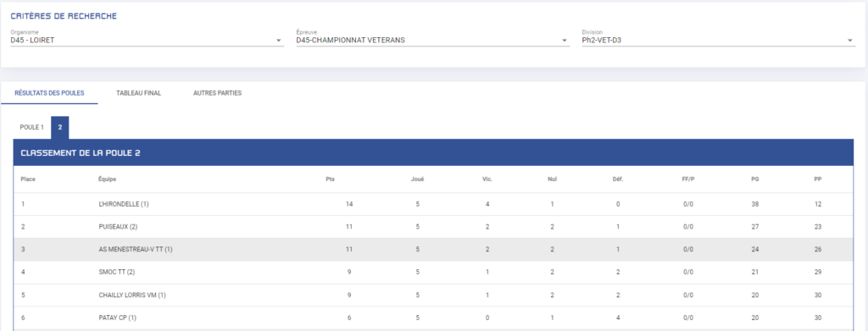868x331 pixels.
Task: Click PATAY CP's points value 6
Action: coord(349,317)
